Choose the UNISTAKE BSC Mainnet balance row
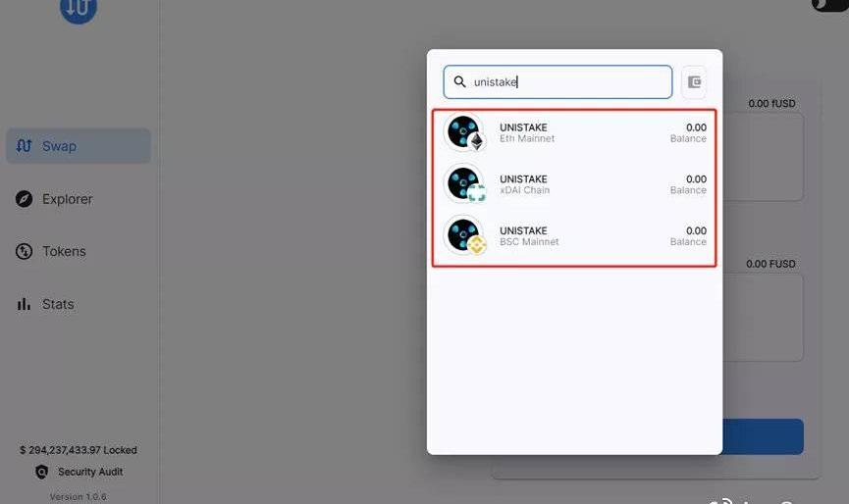 [x=574, y=235]
